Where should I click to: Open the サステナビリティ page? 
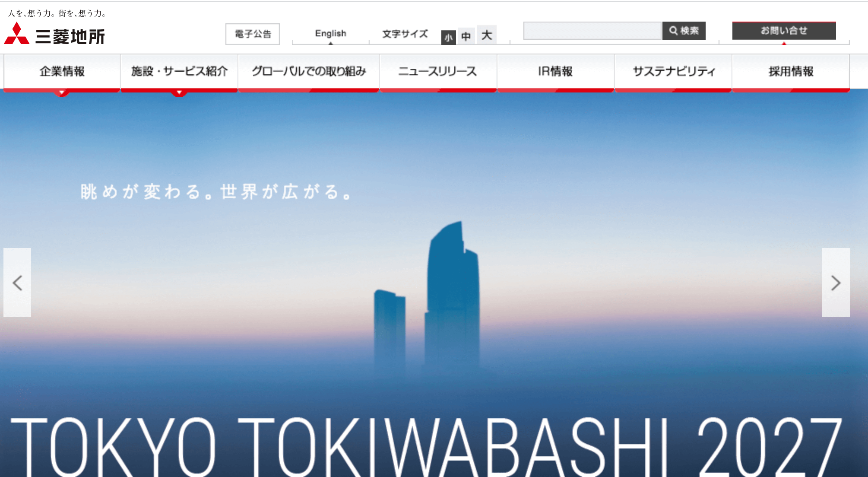click(x=673, y=72)
